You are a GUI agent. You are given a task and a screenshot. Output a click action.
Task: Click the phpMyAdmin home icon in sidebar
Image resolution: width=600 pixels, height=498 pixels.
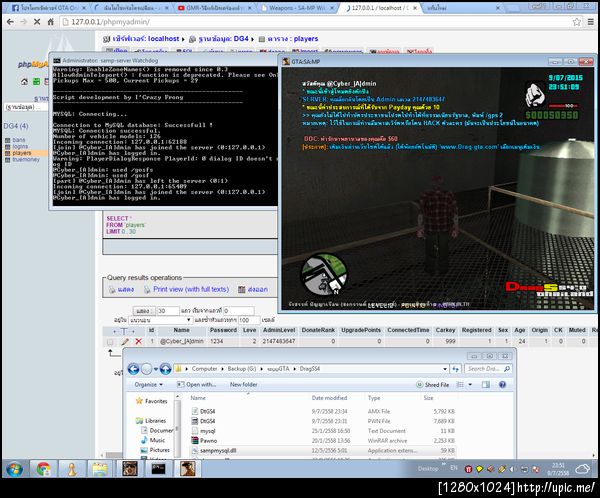[x=24, y=81]
